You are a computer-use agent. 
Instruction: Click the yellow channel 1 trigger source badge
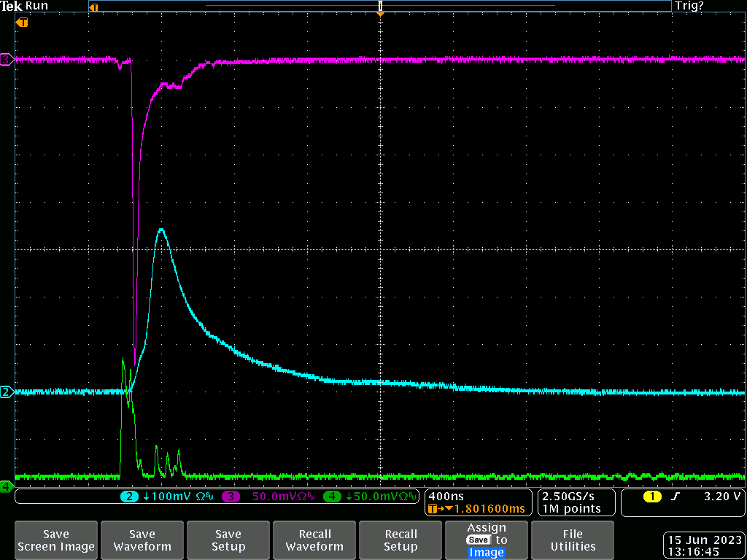click(651, 497)
